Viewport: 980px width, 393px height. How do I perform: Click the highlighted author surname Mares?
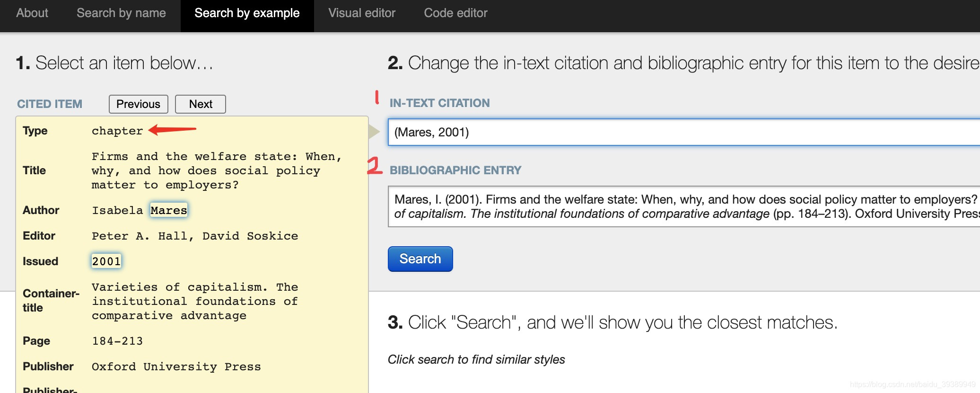click(169, 210)
